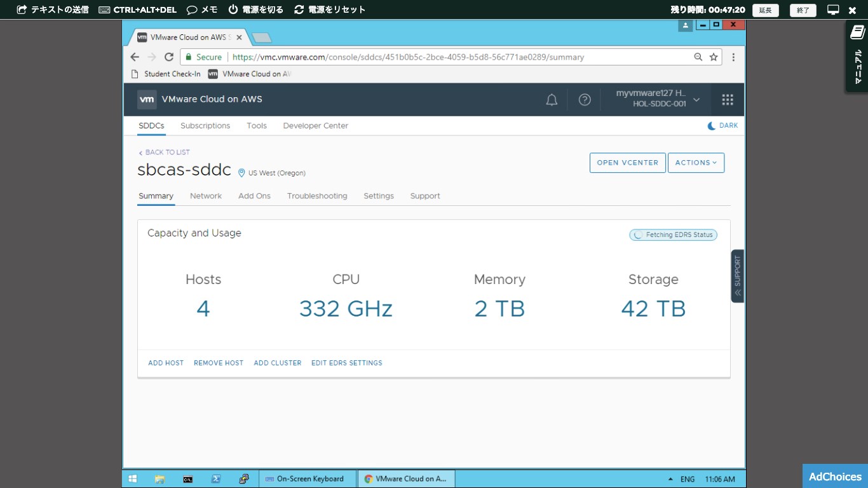Open the Tools tab
The height and width of the screenshot is (488, 868).
click(x=257, y=126)
